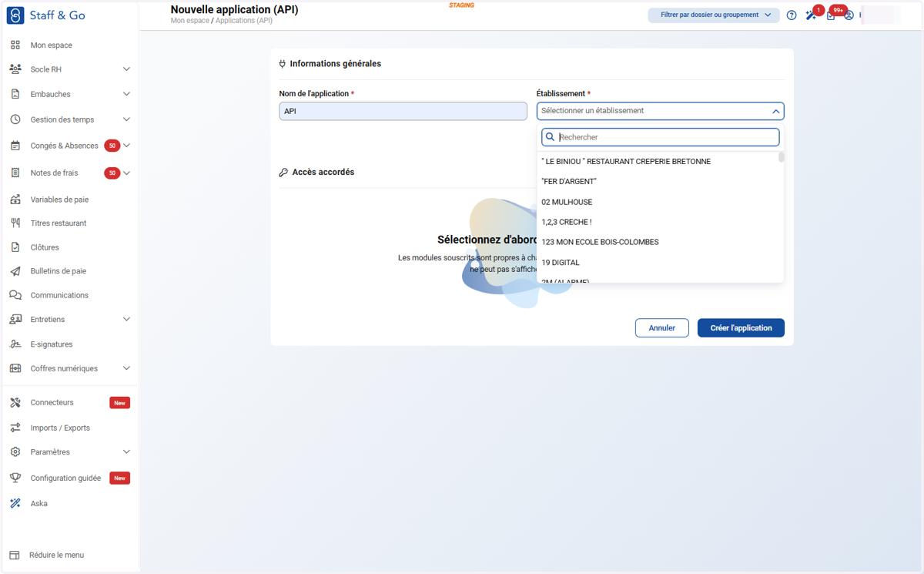Click the Gestion des temps clock icon

tap(15, 119)
